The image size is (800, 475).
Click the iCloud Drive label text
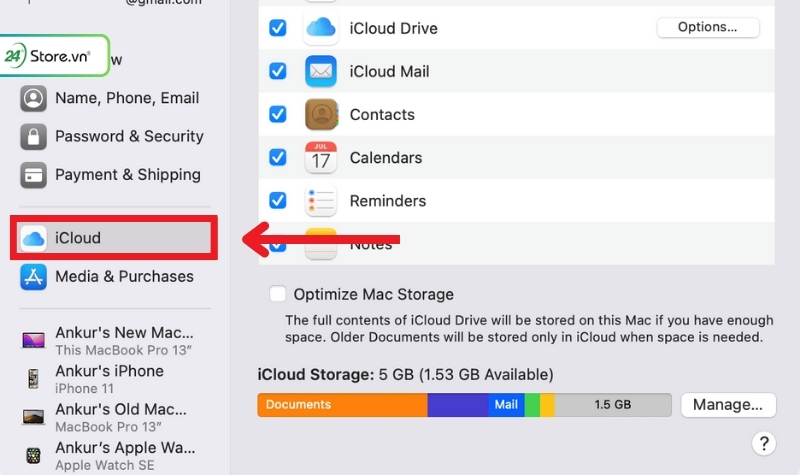tap(393, 28)
